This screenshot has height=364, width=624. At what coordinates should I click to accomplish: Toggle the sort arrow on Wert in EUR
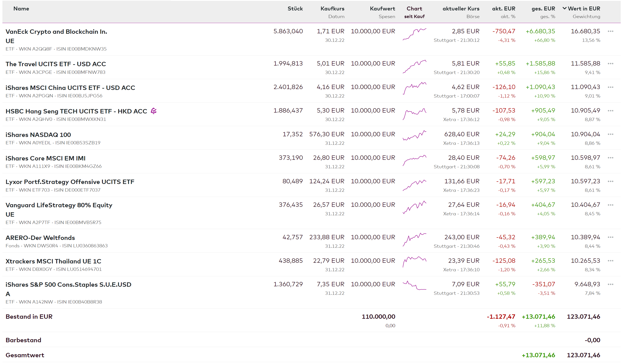(x=564, y=8)
